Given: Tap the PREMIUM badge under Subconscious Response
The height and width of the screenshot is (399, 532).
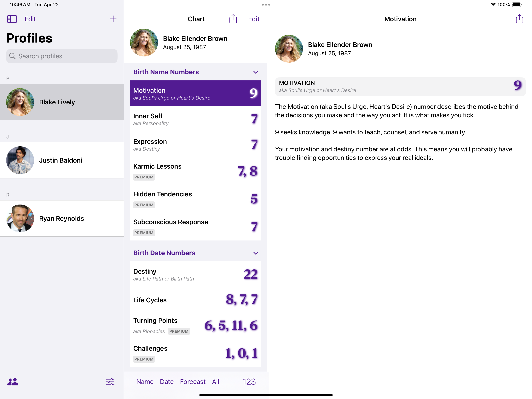Looking at the screenshot, I should 144,233.
